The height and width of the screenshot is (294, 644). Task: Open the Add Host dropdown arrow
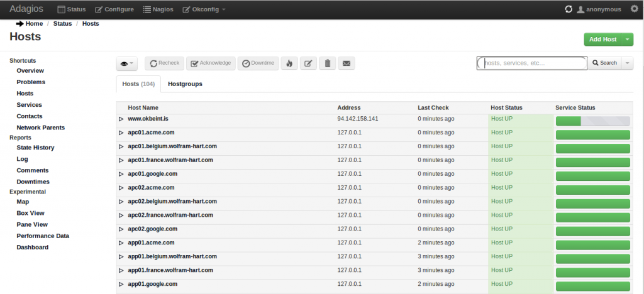628,40
